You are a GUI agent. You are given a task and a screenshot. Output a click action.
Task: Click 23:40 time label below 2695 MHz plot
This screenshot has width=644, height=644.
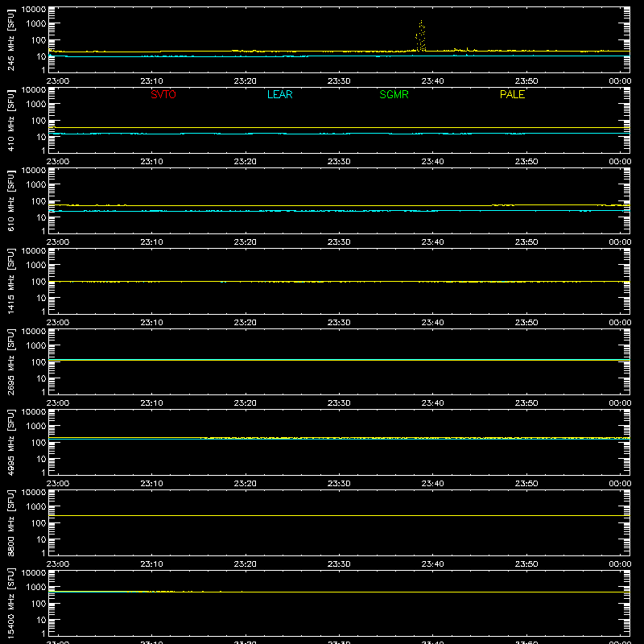tap(432, 403)
